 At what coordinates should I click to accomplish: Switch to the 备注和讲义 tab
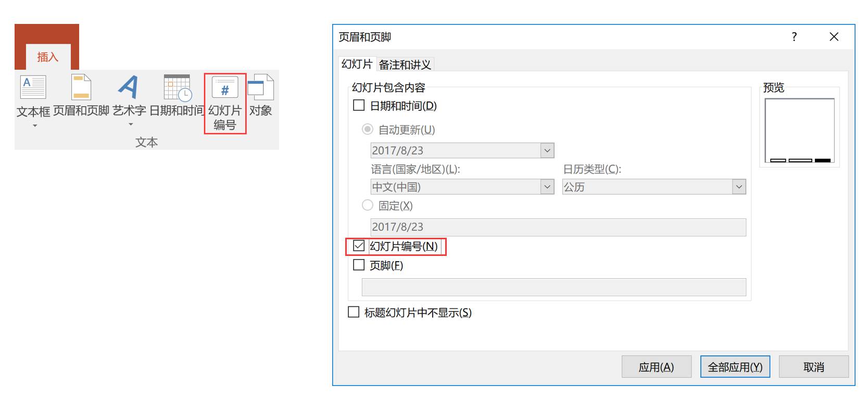click(x=405, y=65)
